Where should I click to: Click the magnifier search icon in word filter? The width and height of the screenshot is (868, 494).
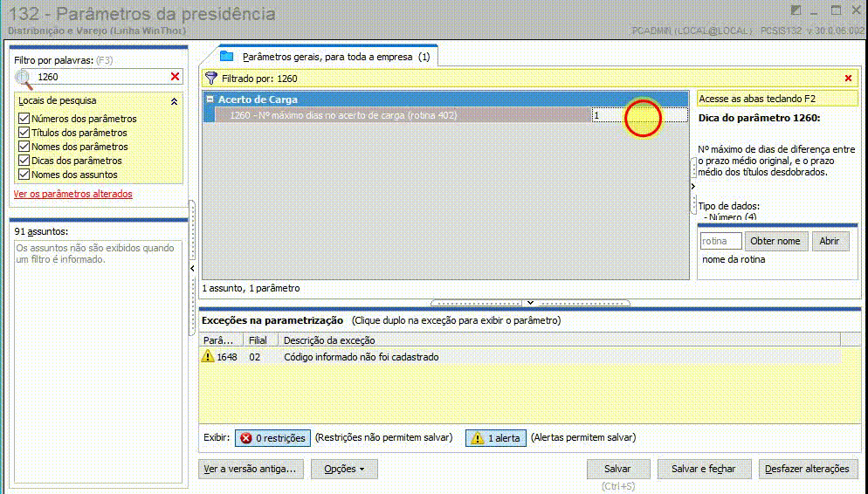click(x=24, y=79)
